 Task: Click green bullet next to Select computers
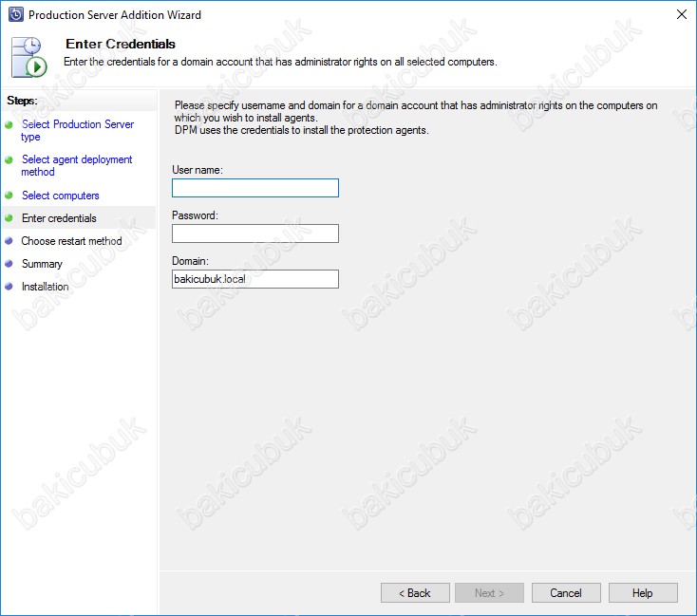pyautogui.click(x=9, y=196)
